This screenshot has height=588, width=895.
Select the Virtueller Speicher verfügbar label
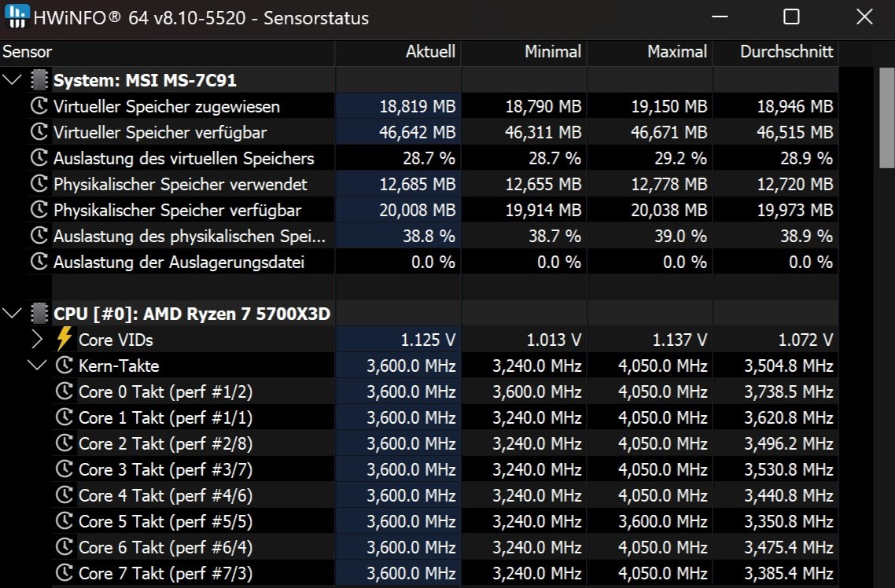(x=160, y=132)
